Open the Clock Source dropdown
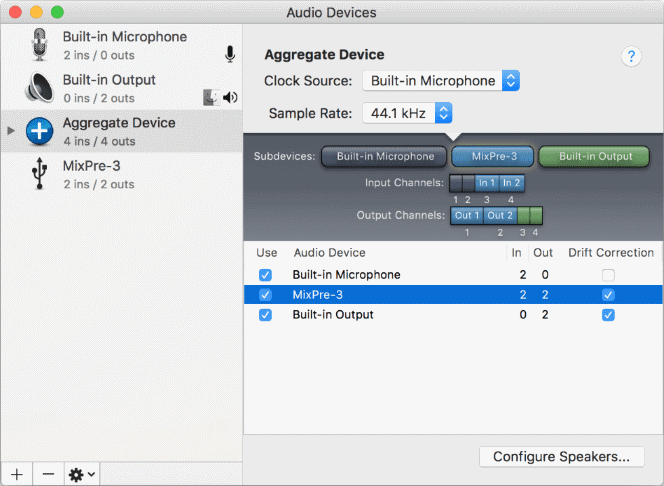 click(x=441, y=81)
